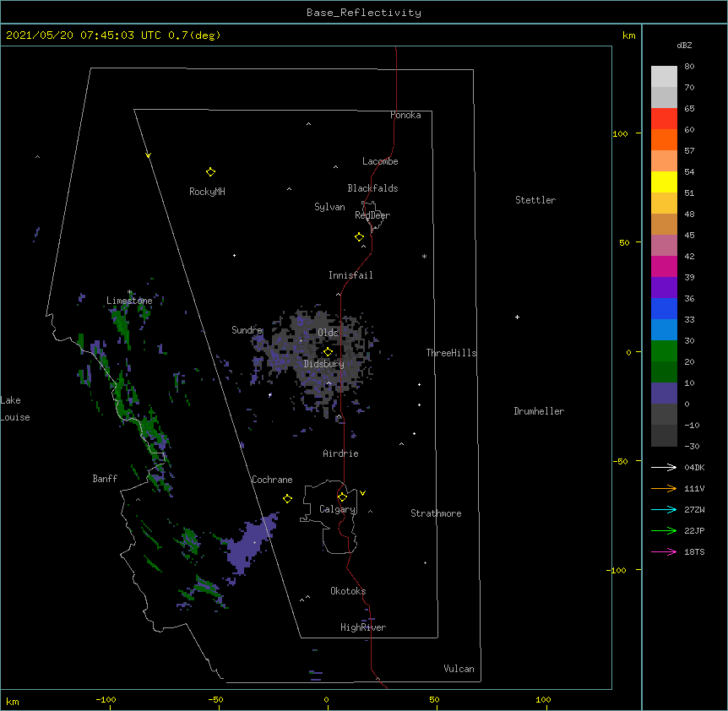Click the Okotoks label on map

[x=348, y=591]
